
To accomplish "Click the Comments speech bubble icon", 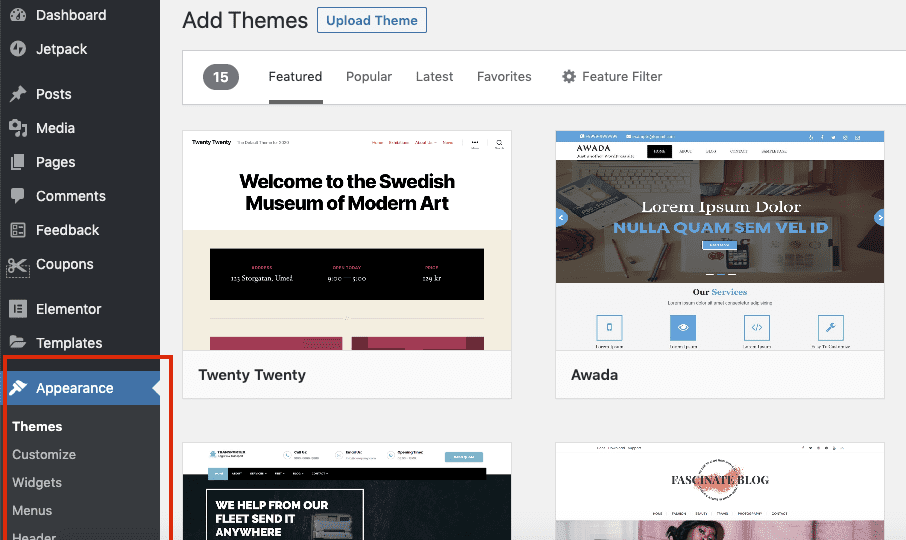I will pos(18,196).
